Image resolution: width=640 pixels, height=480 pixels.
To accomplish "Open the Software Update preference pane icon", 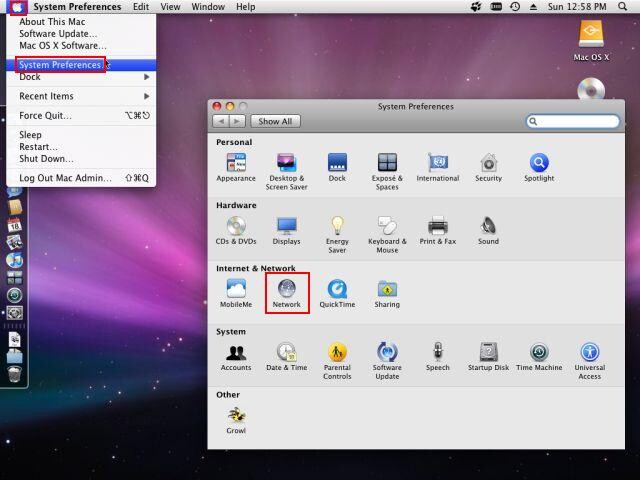I will pyautogui.click(x=387, y=361).
